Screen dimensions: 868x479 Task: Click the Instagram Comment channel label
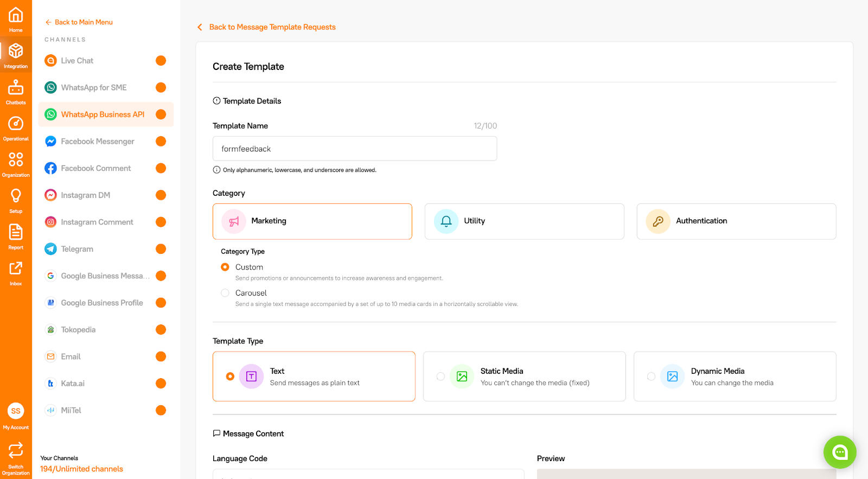(x=97, y=222)
